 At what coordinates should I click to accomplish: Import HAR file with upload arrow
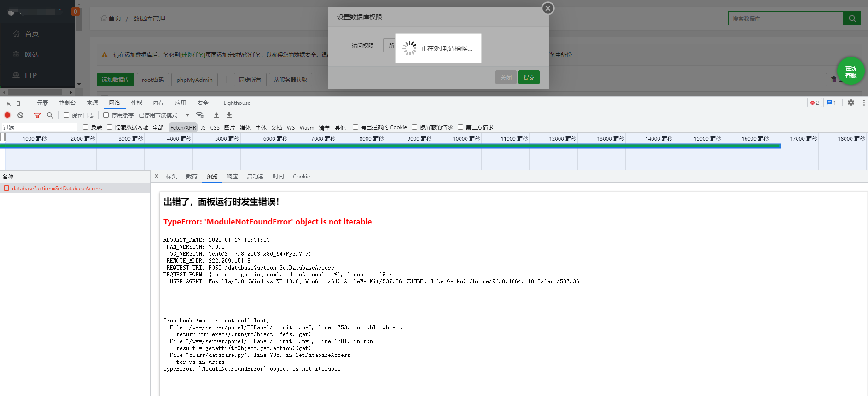coord(216,115)
